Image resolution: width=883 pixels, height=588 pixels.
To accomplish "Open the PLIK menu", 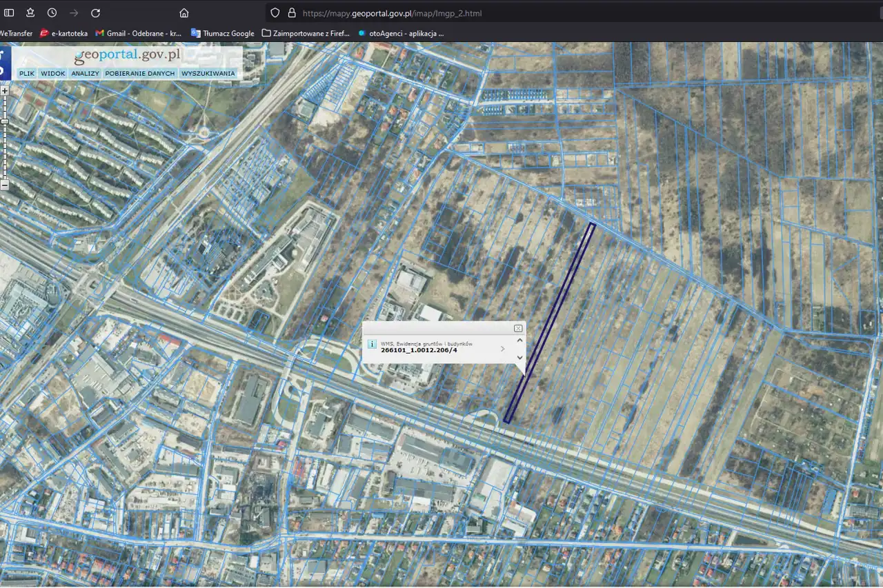I will point(27,73).
